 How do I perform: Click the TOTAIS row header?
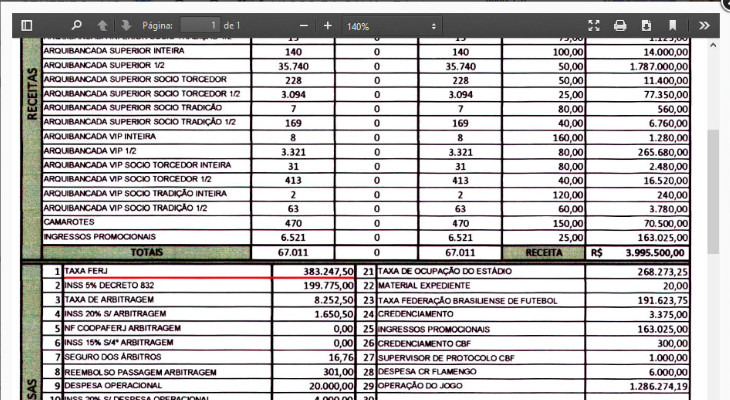[x=146, y=253]
